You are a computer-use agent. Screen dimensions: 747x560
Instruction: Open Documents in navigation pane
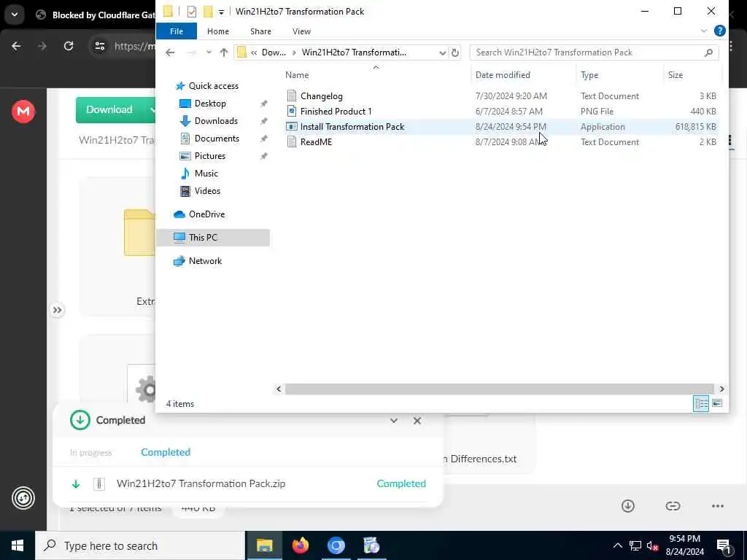tap(217, 139)
